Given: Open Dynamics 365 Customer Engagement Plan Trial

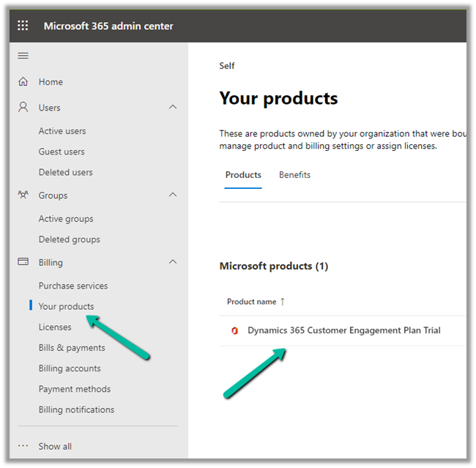Looking at the screenshot, I should pos(343,330).
